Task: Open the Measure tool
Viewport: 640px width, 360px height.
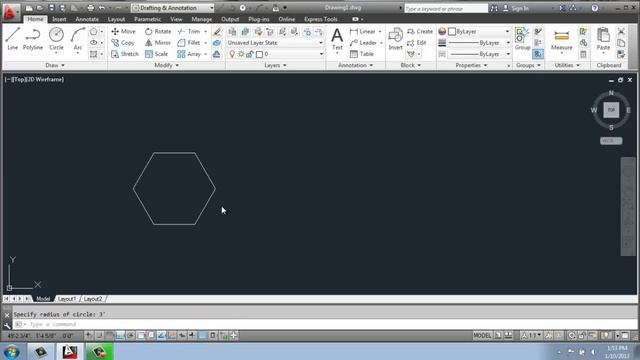Action: coord(562,40)
